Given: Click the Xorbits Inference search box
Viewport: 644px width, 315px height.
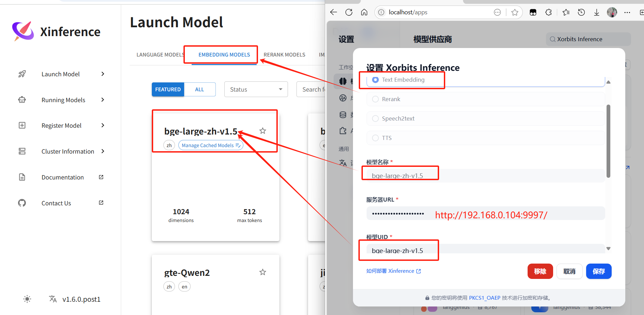Looking at the screenshot, I should click(588, 39).
